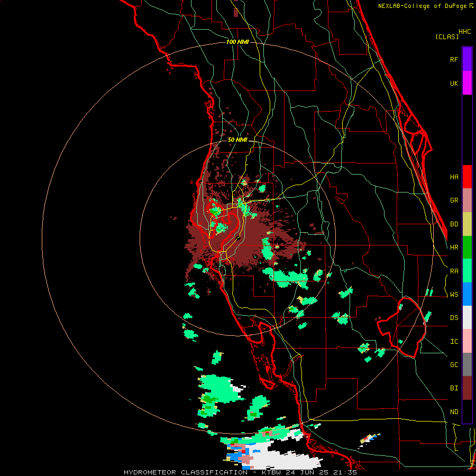Click the BI legend label text
This screenshot has width=476, height=476.
click(x=454, y=388)
